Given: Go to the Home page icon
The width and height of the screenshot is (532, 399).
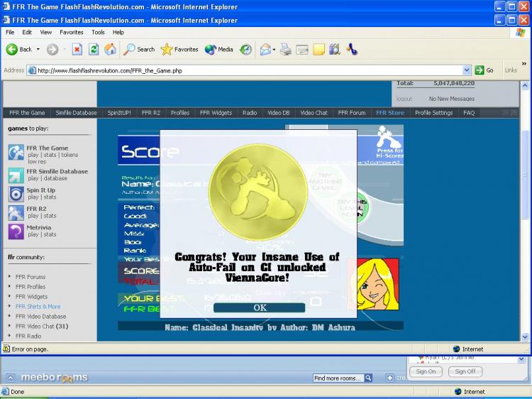Looking at the screenshot, I should [x=110, y=49].
